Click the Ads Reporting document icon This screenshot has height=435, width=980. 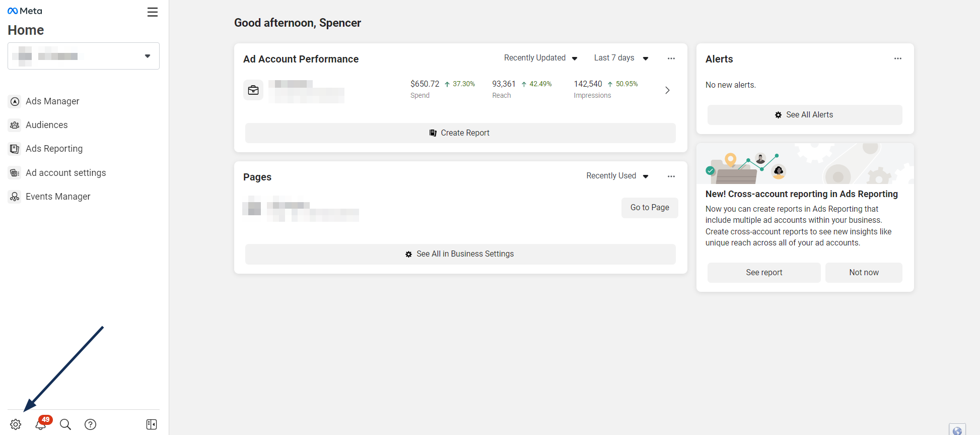point(15,149)
